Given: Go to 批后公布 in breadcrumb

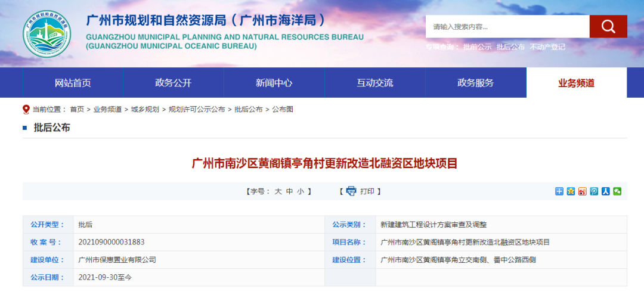Looking at the screenshot, I should tap(249, 109).
